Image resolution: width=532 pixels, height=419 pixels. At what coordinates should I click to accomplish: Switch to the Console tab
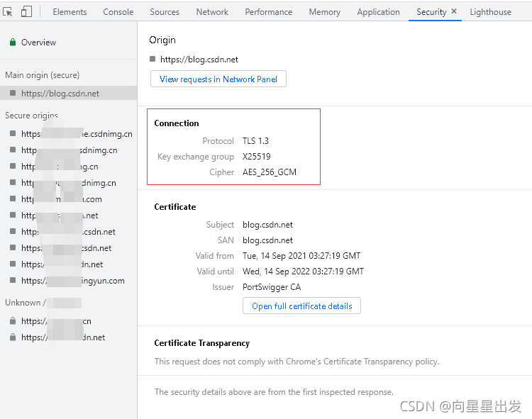coord(118,12)
